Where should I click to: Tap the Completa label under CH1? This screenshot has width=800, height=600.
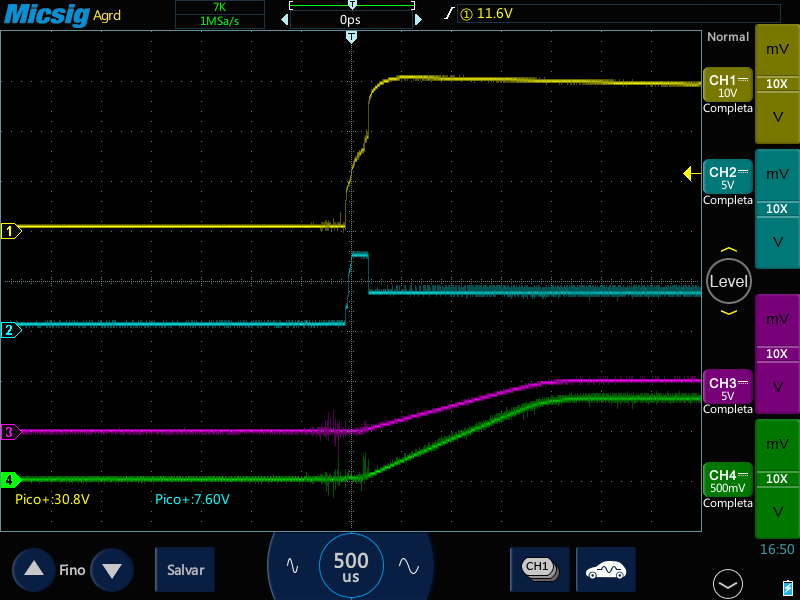click(728, 108)
